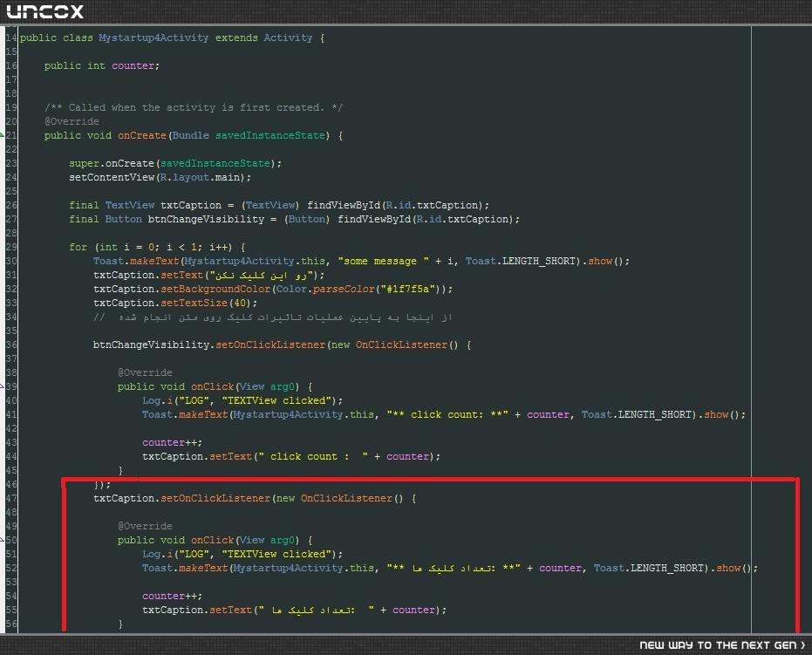Click the savedInstanceState parameter on line 21

coord(270,135)
